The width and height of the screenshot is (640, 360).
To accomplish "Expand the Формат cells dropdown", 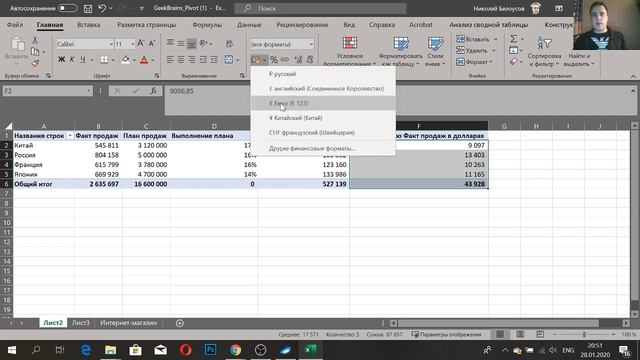I will click(x=491, y=62).
